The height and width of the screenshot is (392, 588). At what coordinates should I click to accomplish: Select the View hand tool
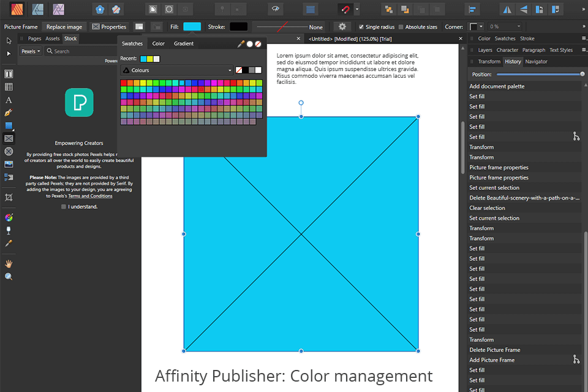(9, 264)
